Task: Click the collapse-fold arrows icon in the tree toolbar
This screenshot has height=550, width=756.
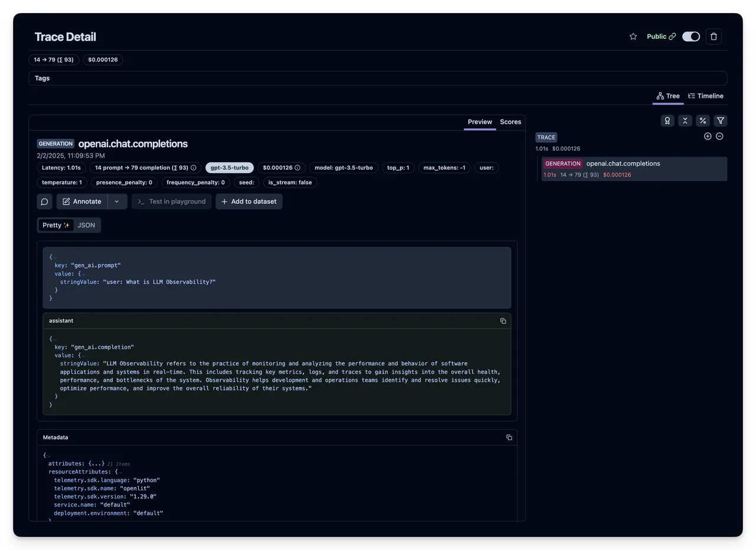Action: [x=685, y=120]
